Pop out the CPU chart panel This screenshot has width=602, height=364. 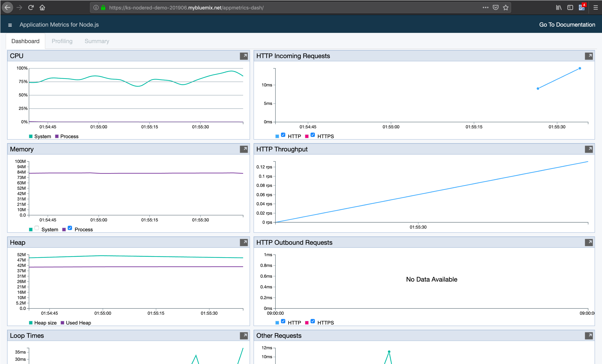point(244,56)
